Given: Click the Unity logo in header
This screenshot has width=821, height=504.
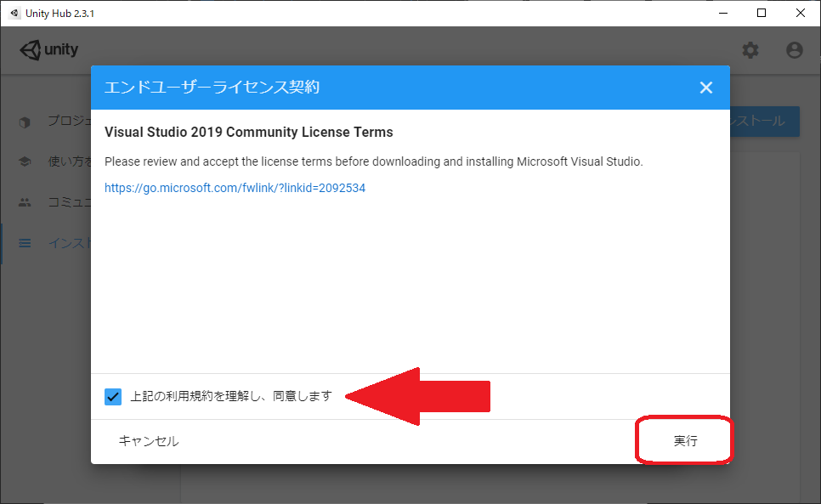Looking at the screenshot, I should pyautogui.click(x=49, y=50).
